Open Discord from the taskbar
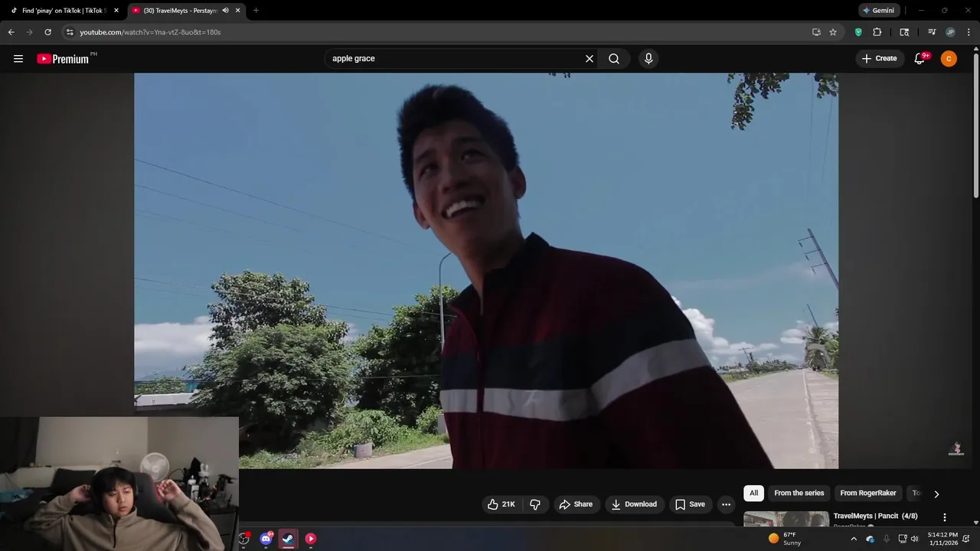Screen dimensions: 980x551 266,539
